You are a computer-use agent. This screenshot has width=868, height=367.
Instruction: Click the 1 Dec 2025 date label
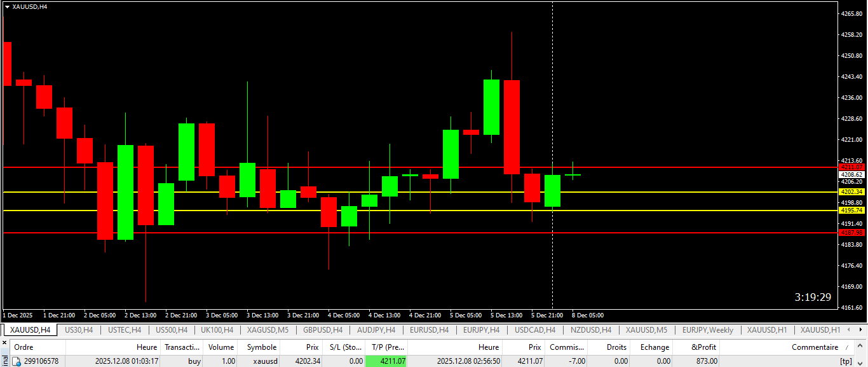click(18, 315)
